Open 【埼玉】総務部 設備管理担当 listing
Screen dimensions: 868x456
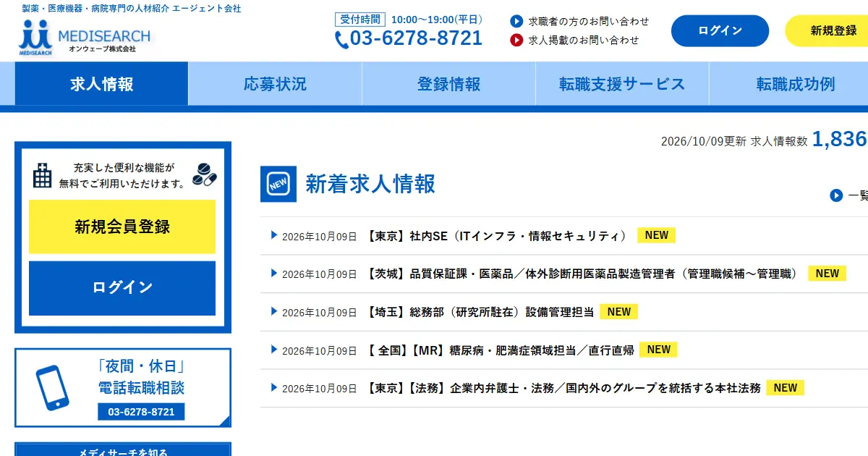pos(480,312)
